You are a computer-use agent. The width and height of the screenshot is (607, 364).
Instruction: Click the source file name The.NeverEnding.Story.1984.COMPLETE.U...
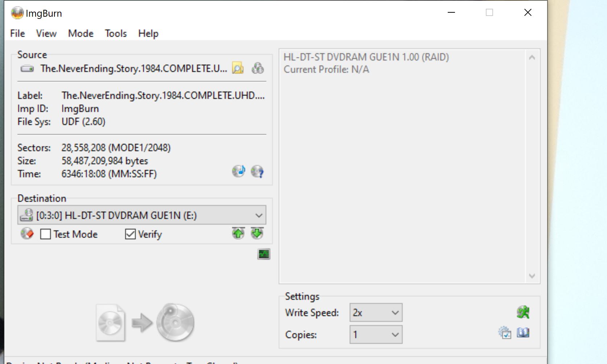134,69
